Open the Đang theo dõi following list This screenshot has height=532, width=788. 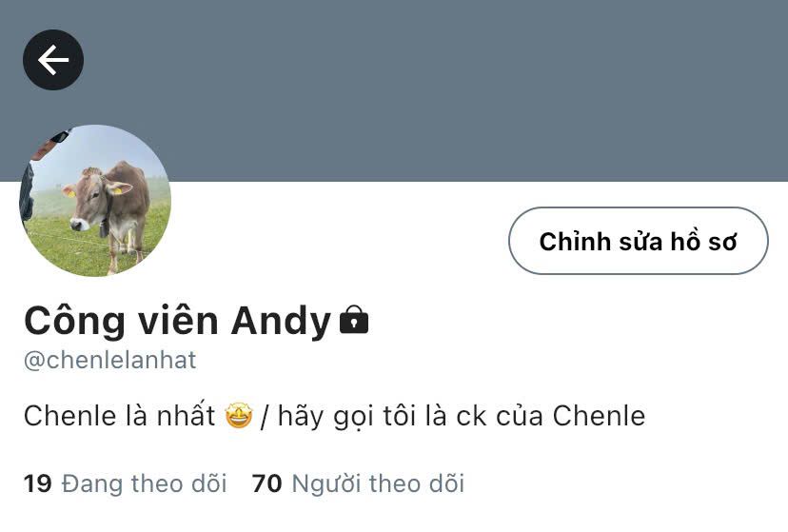[x=144, y=483]
